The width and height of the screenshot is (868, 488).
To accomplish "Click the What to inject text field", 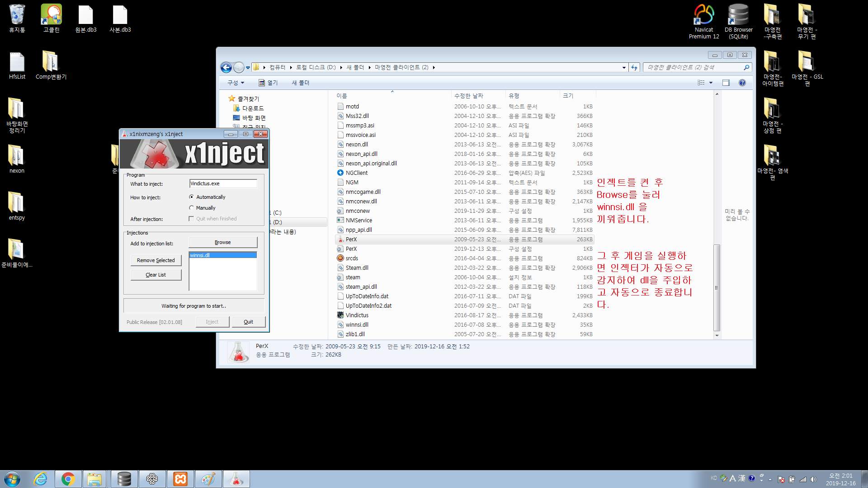I will click(223, 183).
